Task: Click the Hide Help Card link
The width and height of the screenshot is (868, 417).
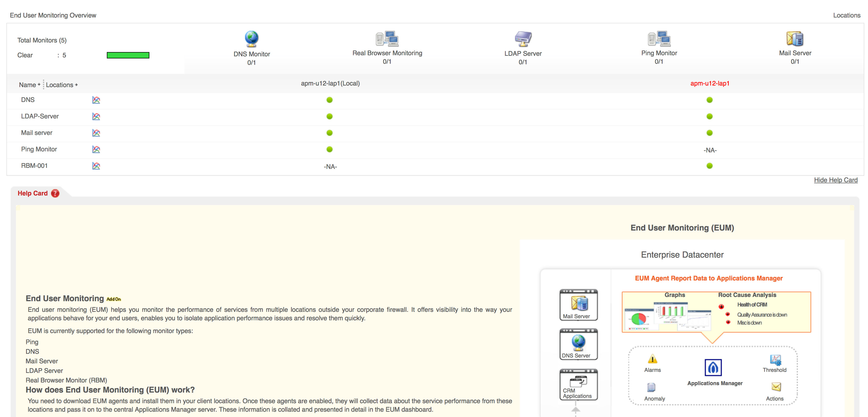Action: coord(836,180)
